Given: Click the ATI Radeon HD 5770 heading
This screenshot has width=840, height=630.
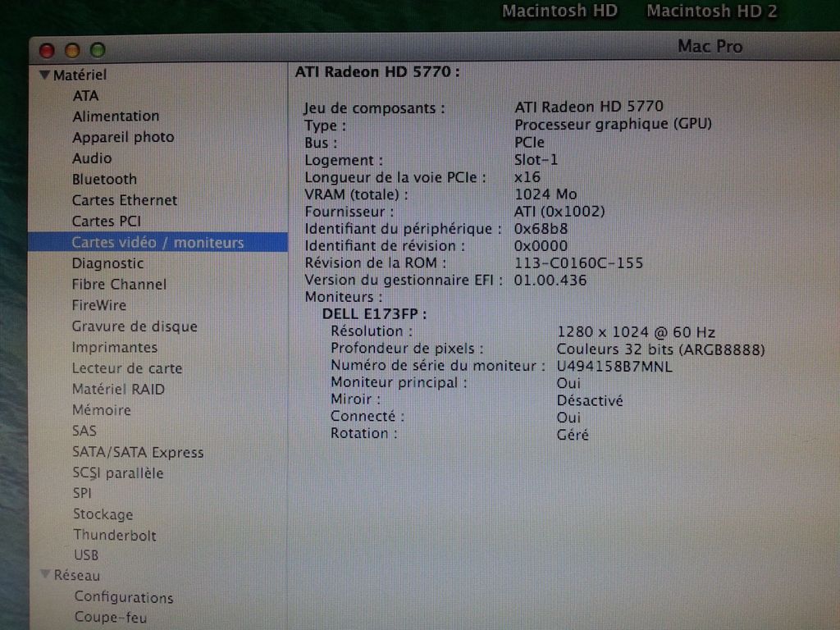Looking at the screenshot, I should point(377,72).
